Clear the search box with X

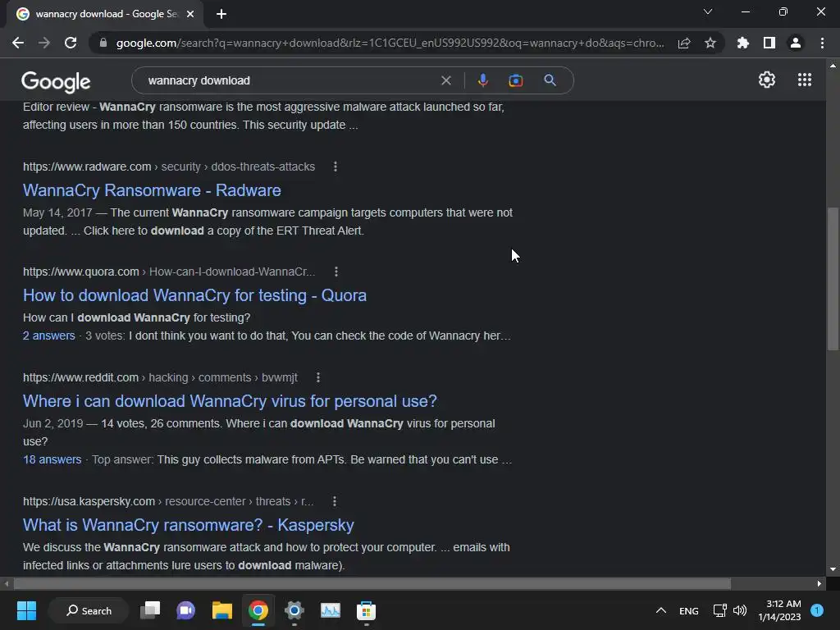tap(445, 80)
